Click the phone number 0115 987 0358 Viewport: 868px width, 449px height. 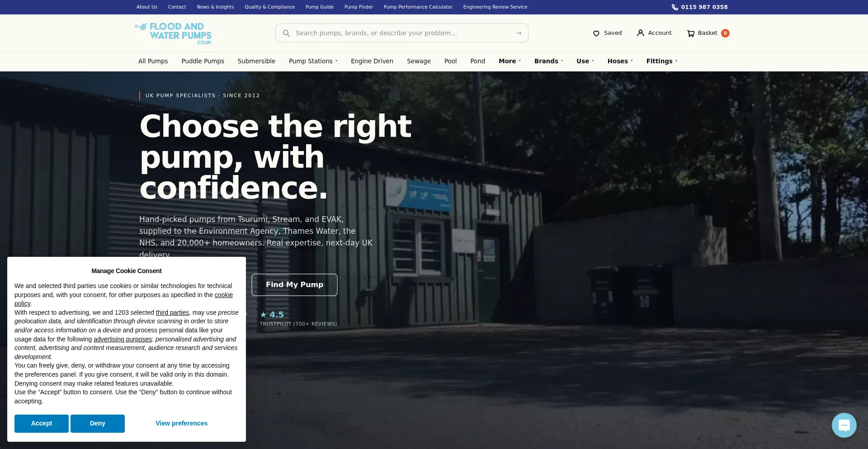704,7
